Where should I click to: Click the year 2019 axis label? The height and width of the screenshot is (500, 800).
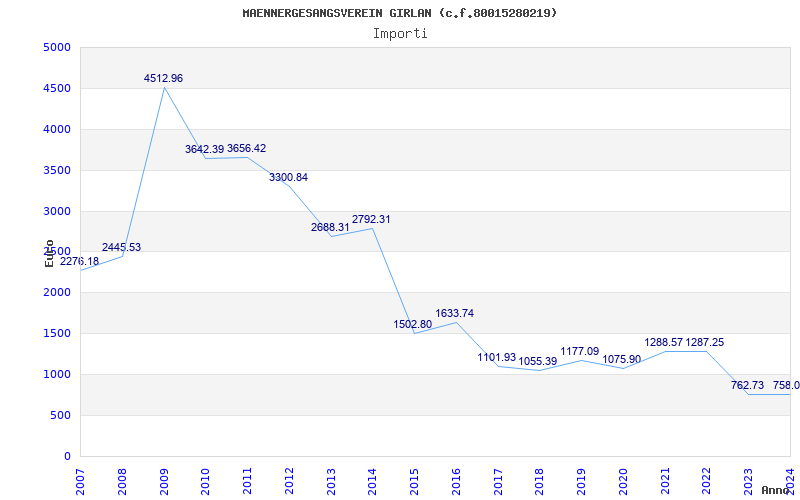(582, 481)
